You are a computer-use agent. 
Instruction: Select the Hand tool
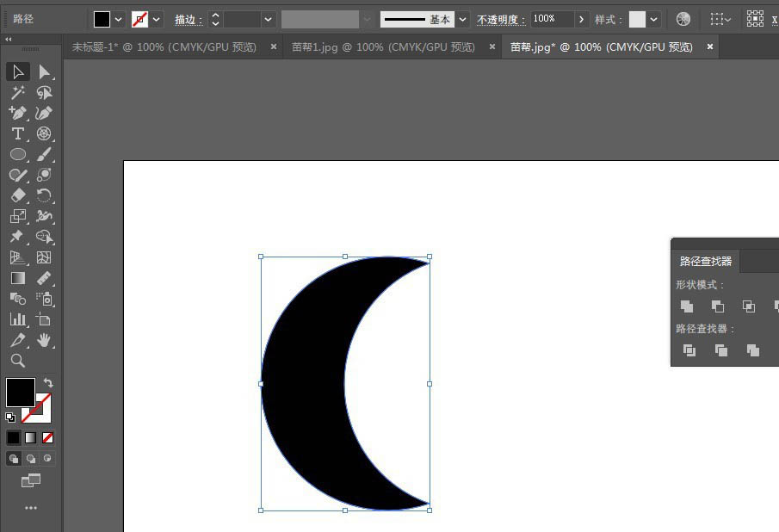[44, 340]
